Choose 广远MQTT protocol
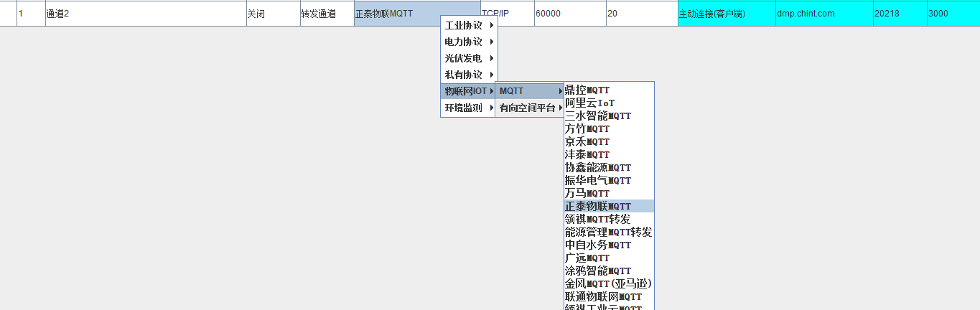Viewport: 980px width, 310px height. point(609,258)
